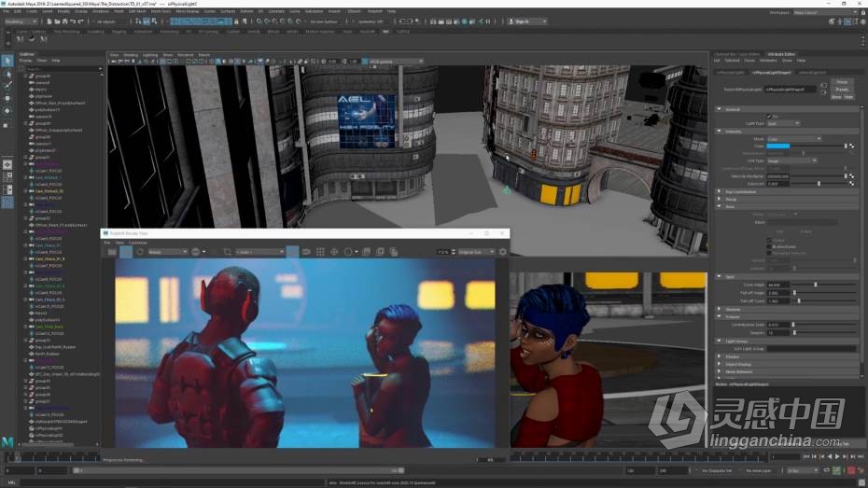
Task: Click the third M shelf icon
Action: point(43,39)
